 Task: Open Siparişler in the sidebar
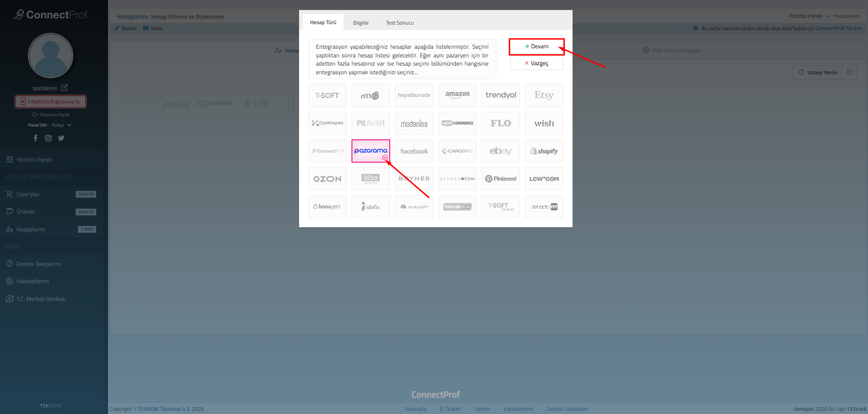pos(28,194)
